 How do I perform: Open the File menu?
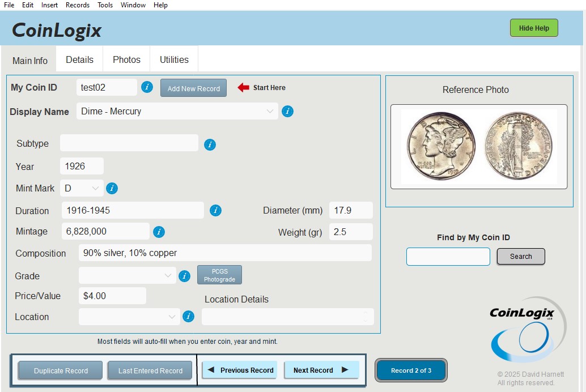coord(9,5)
